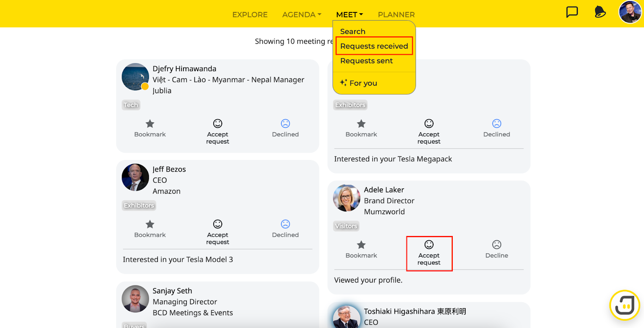This screenshot has width=644, height=328.
Task: Accept the Tesla Megapack meeting request
Action: point(429,132)
